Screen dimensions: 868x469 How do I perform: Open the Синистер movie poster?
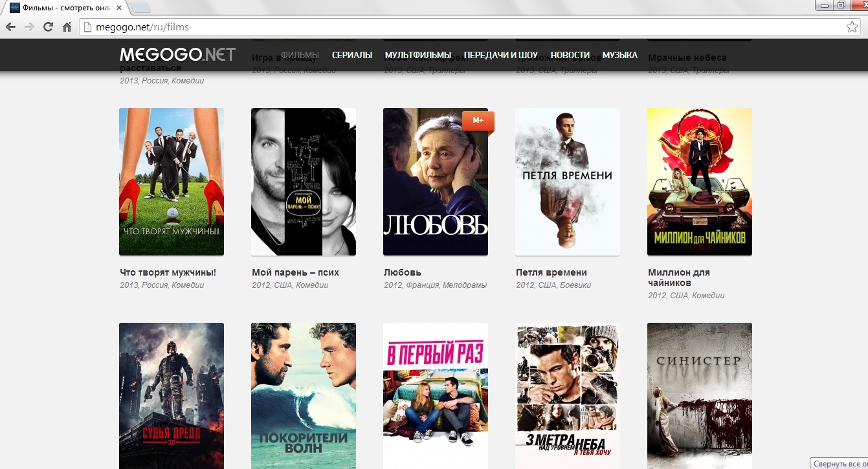tap(700, 396)
